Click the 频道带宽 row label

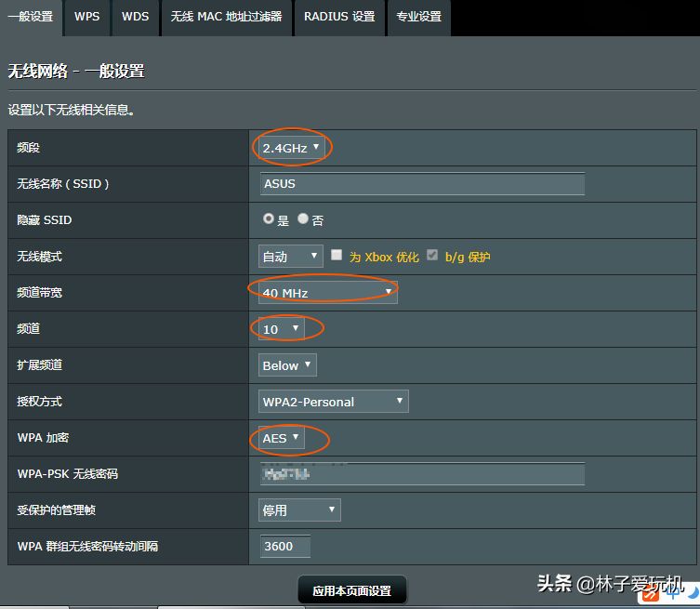[x=39, y=293]
